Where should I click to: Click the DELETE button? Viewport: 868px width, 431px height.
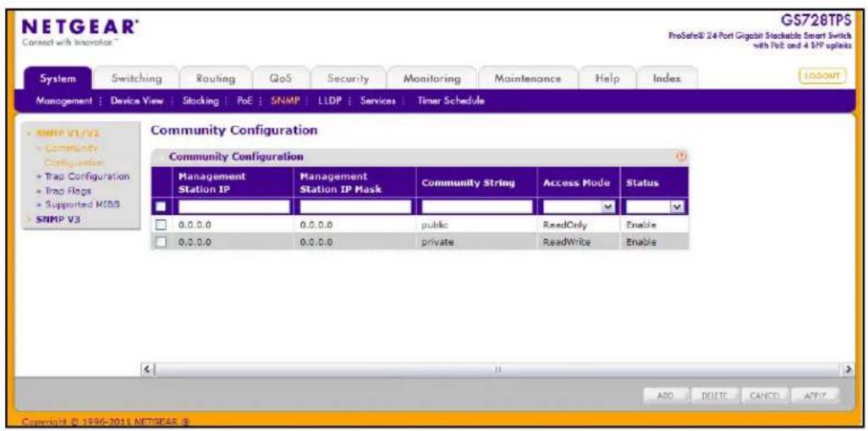coord(717,395)
